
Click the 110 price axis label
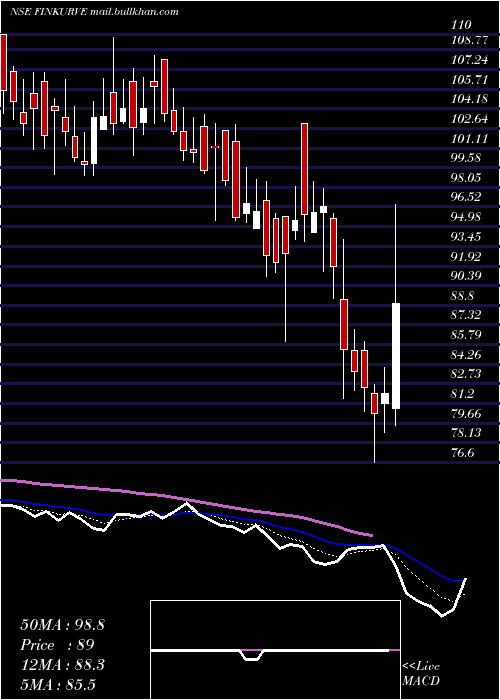pos(461,25)
